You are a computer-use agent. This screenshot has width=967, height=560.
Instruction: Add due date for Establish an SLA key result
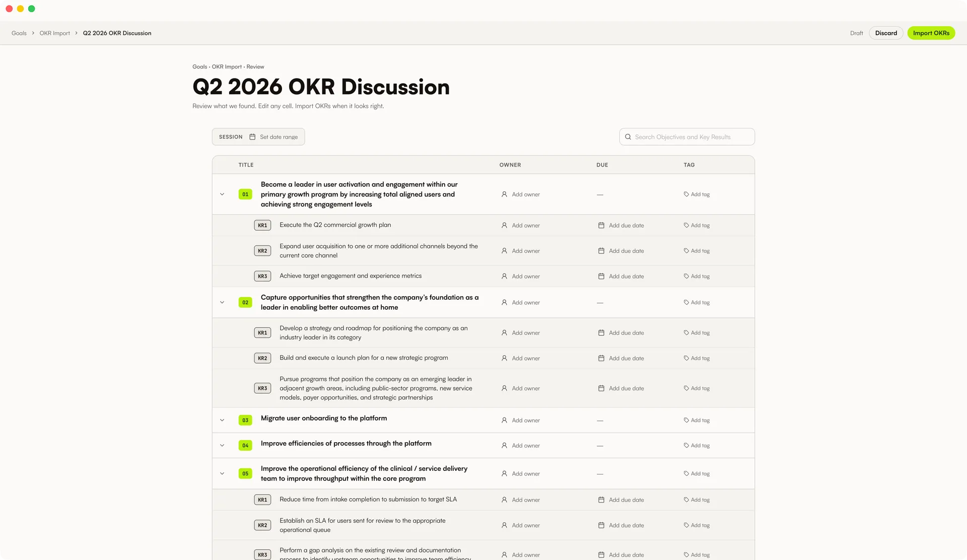coord(621,525)
